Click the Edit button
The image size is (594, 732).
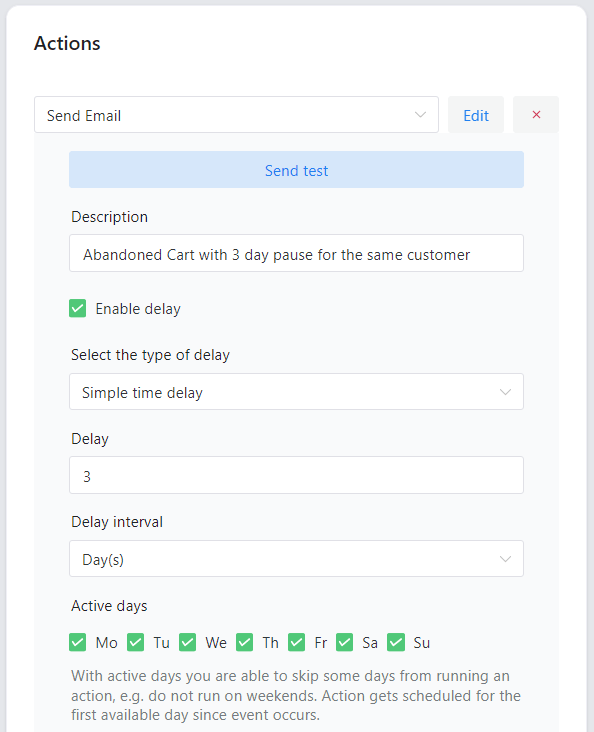476,115
